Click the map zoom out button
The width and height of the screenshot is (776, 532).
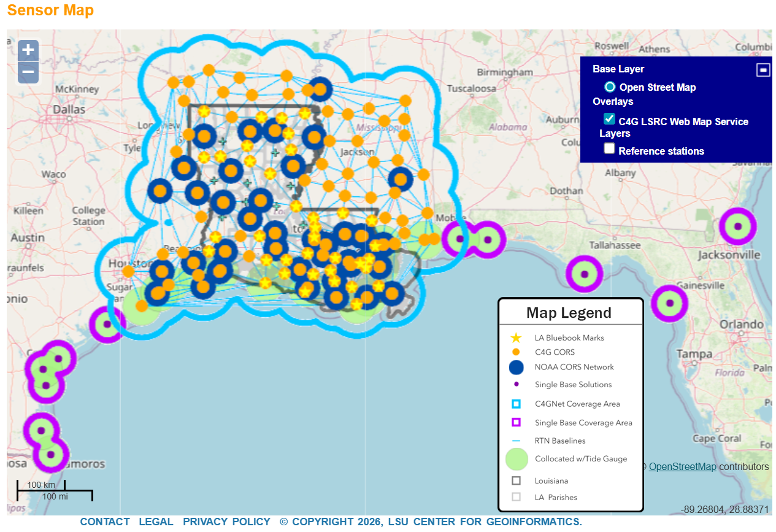(x=28, y=72)
